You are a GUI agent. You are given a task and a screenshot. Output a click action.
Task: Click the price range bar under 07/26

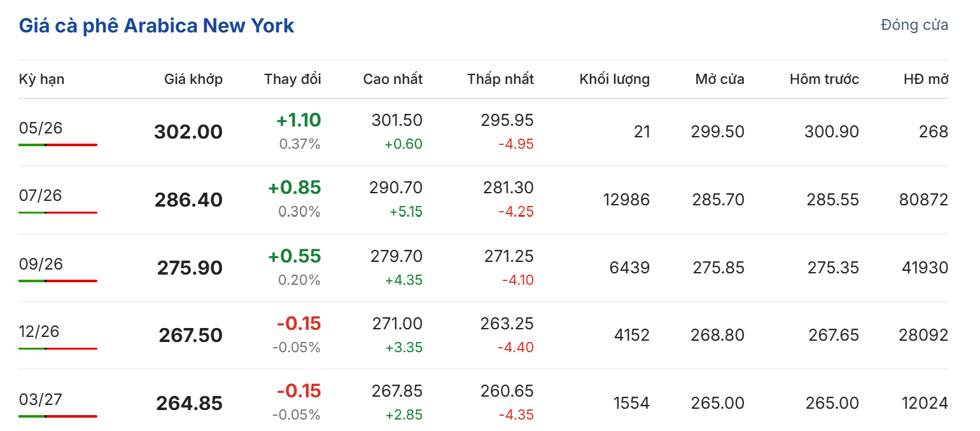(58, 212)
